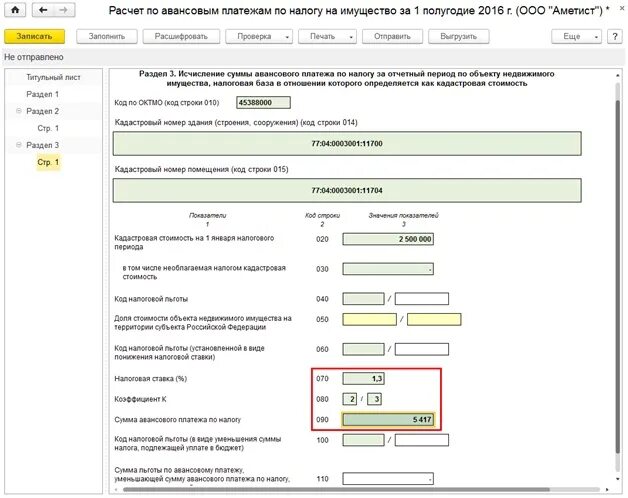Screen dimensions: 628x498
Task: Click the scroll down arrow of the form
Action: [618, 479]
